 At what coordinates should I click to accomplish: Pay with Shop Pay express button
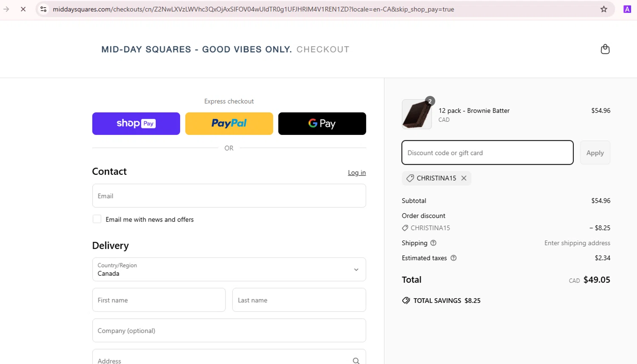coord(136,123)
